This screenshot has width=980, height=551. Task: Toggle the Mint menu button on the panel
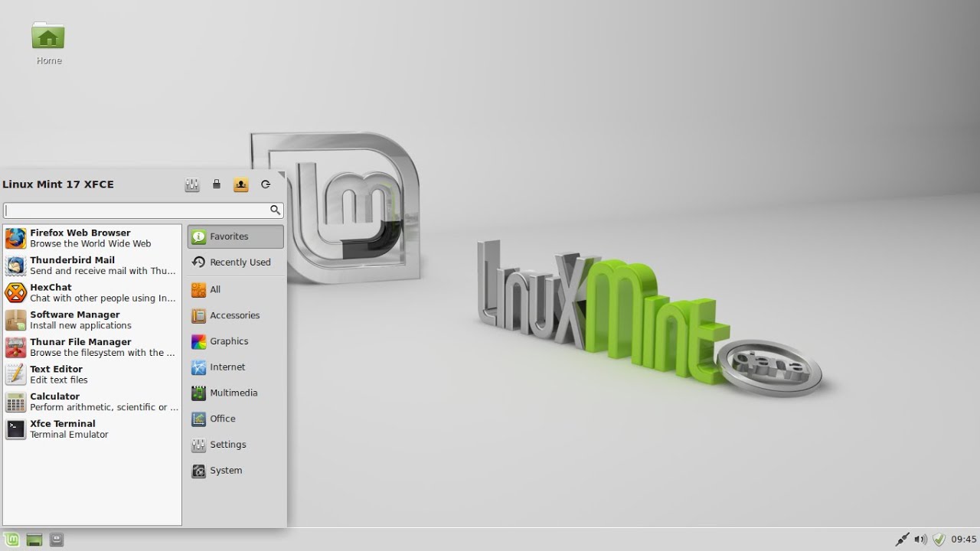11,540
